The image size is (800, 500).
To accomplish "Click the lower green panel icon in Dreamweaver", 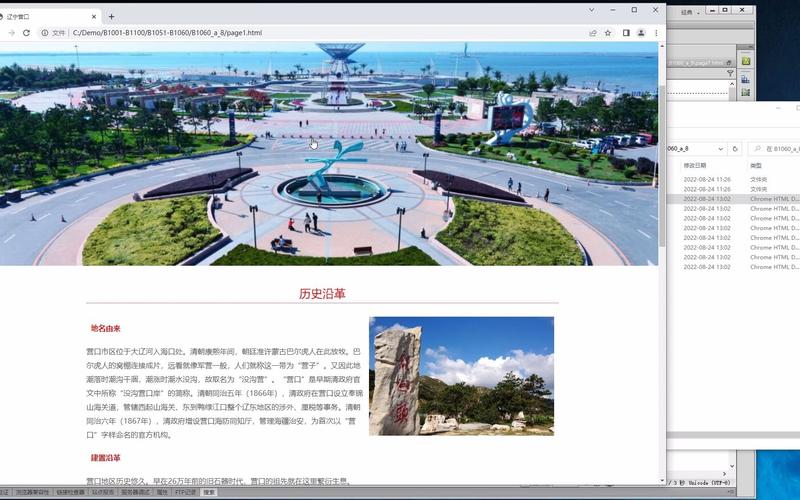I will [x=745, y=93].
